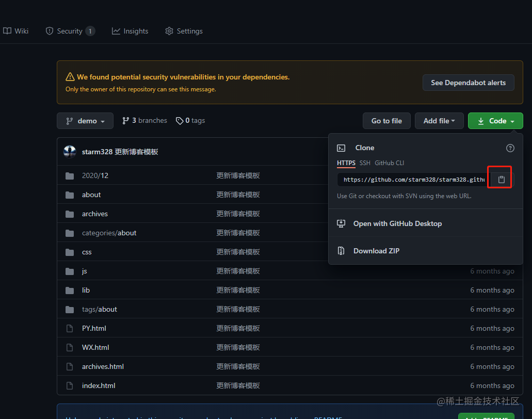Open the lib folder
This screenshot has width=532, height=419.
pos(86,290)
